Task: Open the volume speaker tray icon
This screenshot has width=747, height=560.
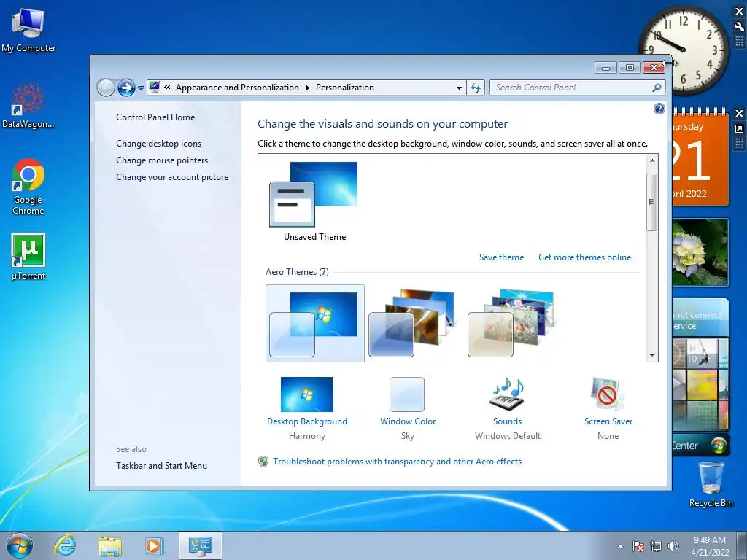Action: coord(673,546)
